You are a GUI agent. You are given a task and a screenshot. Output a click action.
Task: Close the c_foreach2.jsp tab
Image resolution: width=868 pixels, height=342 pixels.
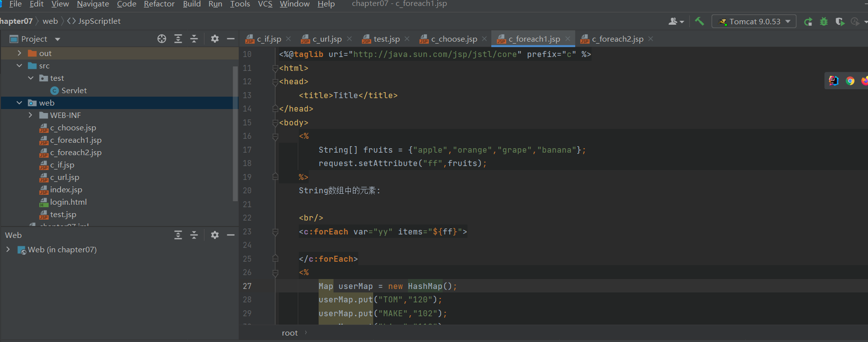tap(651, 39)
